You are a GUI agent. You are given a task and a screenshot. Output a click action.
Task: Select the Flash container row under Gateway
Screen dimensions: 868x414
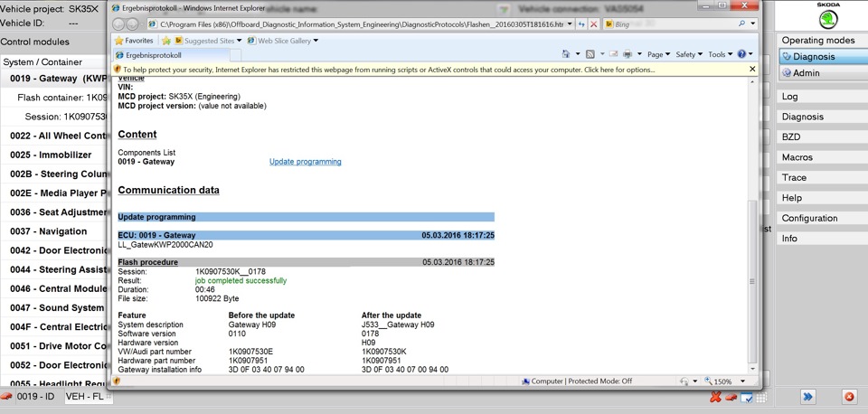54,98
